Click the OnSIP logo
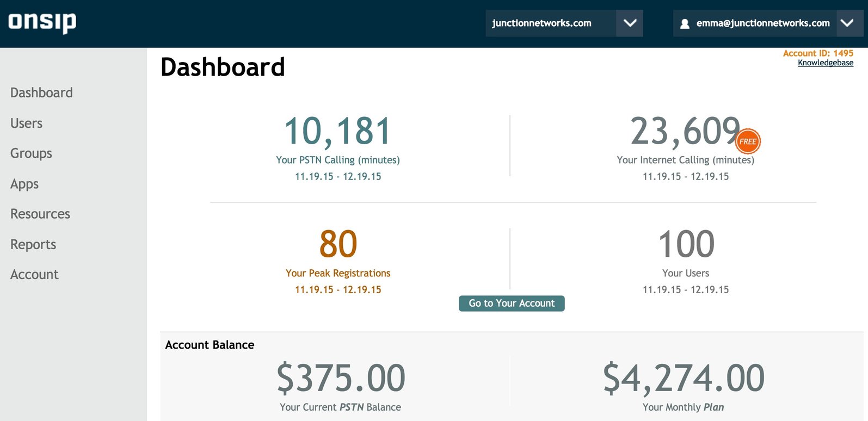Image resolution: width=868 pixels, height=421 pixels. click(42, 22)
